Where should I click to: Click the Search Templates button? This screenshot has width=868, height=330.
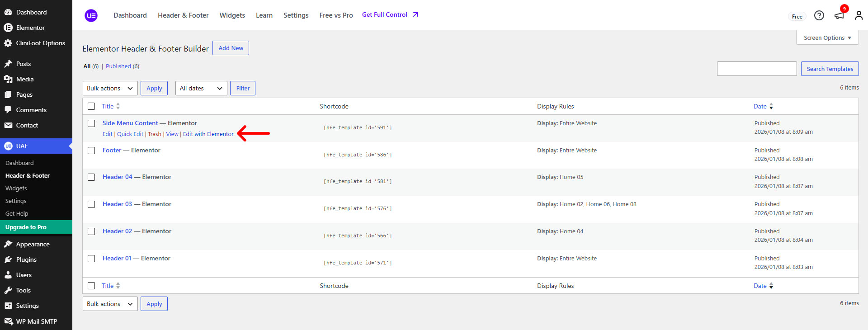[830, 69]
